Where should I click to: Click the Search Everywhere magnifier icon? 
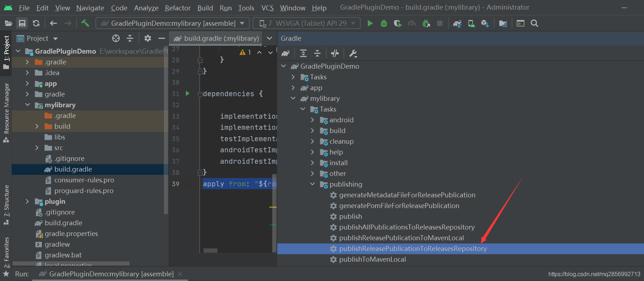(535, 24)
